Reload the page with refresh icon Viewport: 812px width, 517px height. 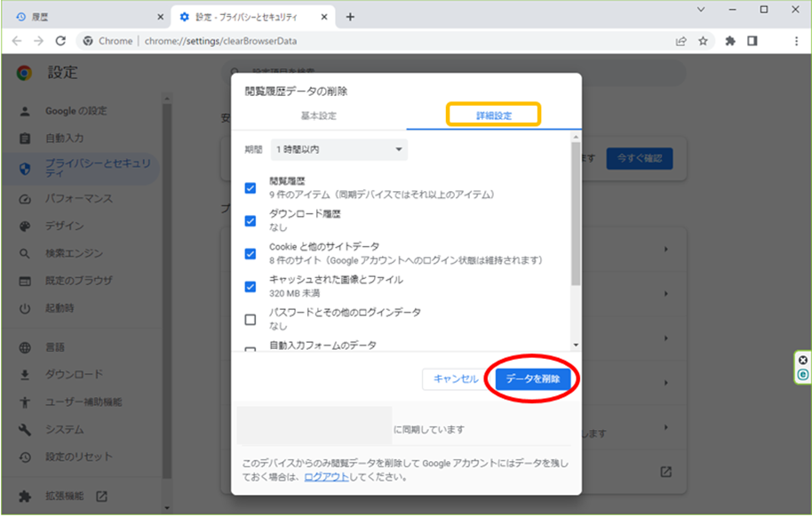tap(60, 41)
